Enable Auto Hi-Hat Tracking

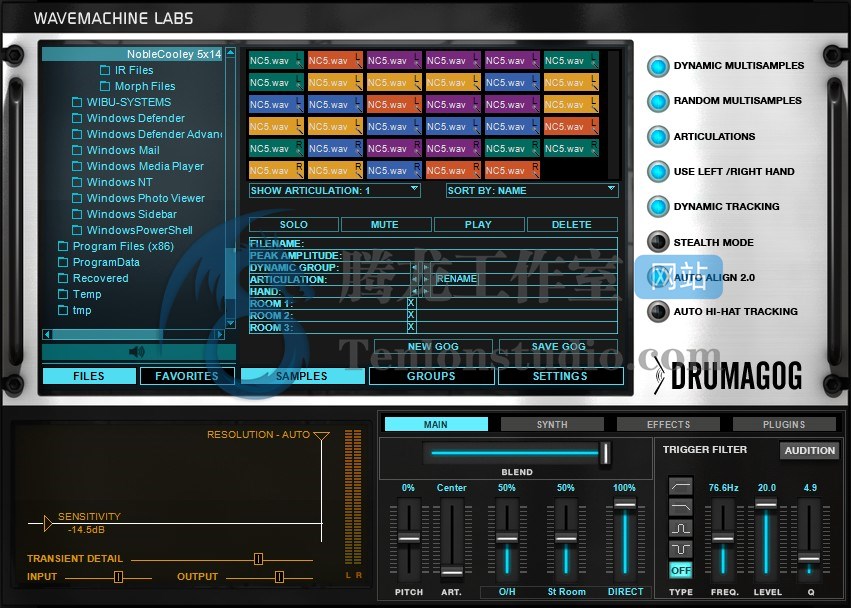click(657, 312)
